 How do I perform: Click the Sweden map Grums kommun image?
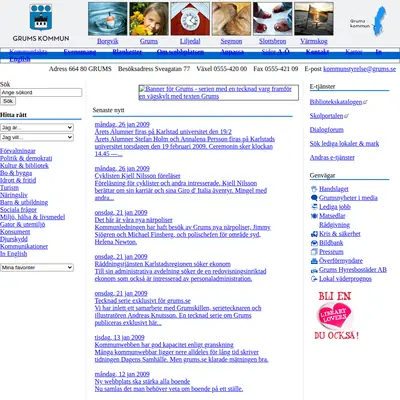[368, 21]
